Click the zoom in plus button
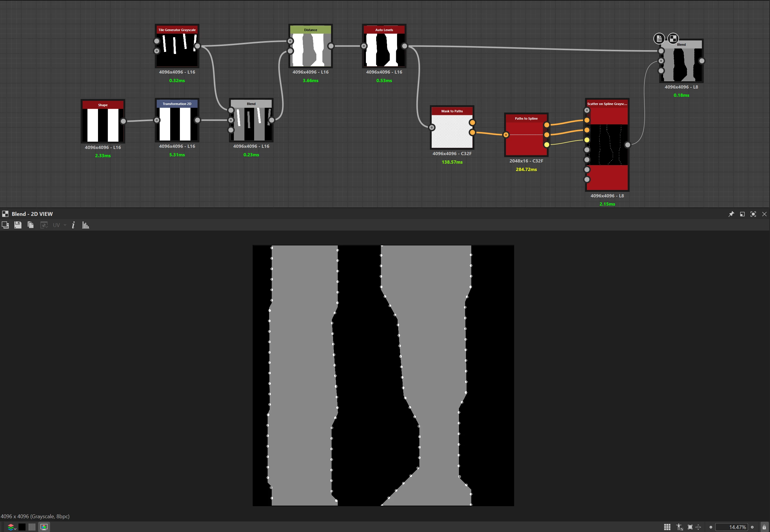The image size is (770, 532). click(752, 527)
